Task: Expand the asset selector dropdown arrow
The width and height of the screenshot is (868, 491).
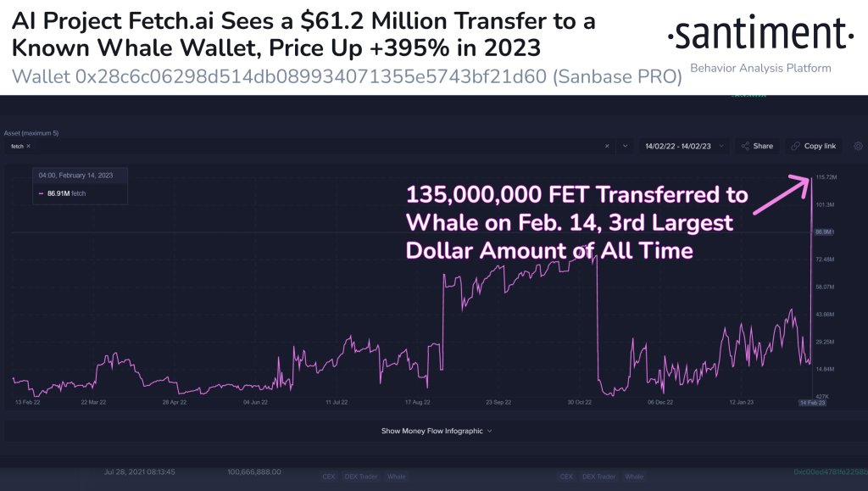Action: tap(625, 146)
